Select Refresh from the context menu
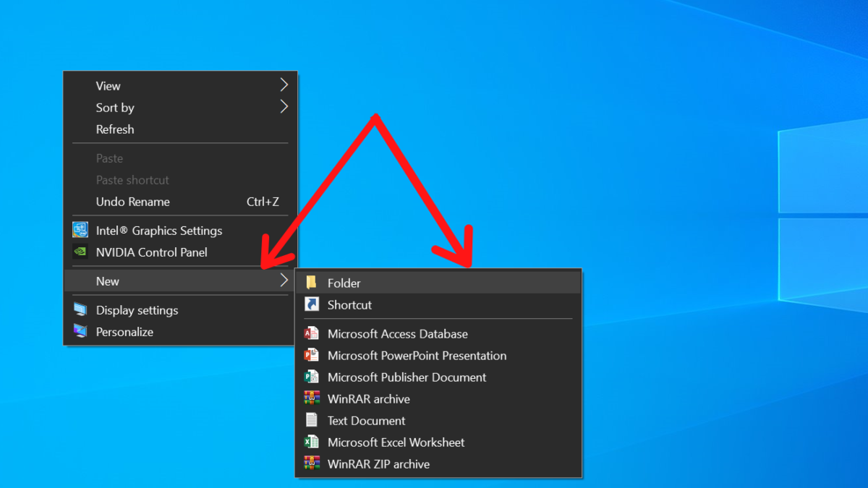Image resolution: width=868 pixels, height=488 pixels. pos(115,129)
